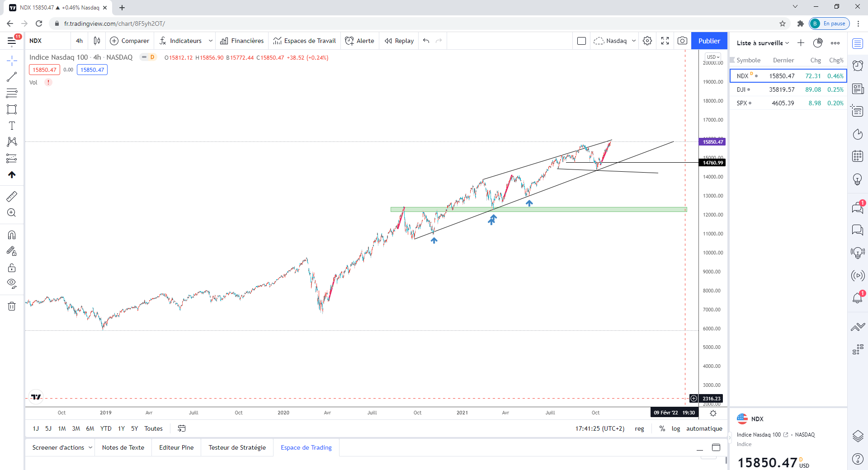Open the go-to-date calendar tool

pos(182,428)
